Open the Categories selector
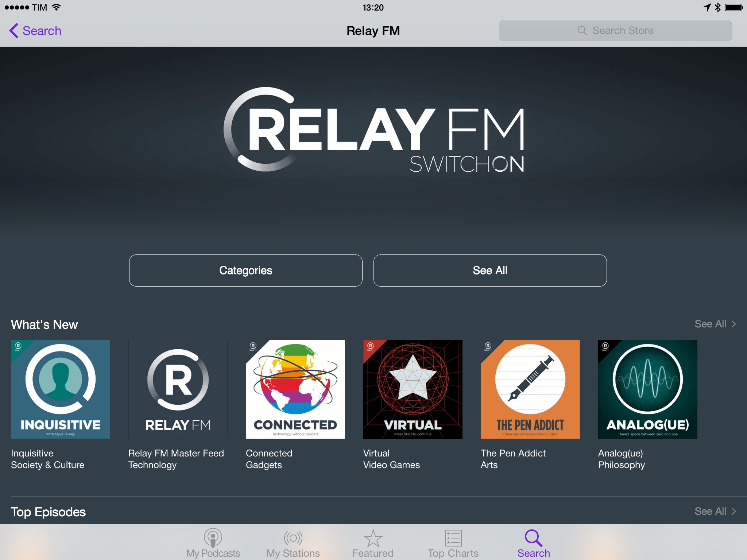The image size is (747, 560). pyautogui.click(x=245, y=270)
